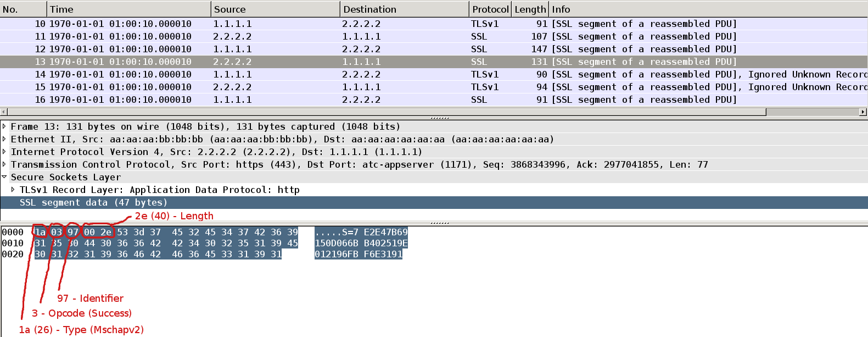Click ASCII text F6E3191 in bytes pane
The width and height of the screenshot is (868, 337).
click(383, 254)
